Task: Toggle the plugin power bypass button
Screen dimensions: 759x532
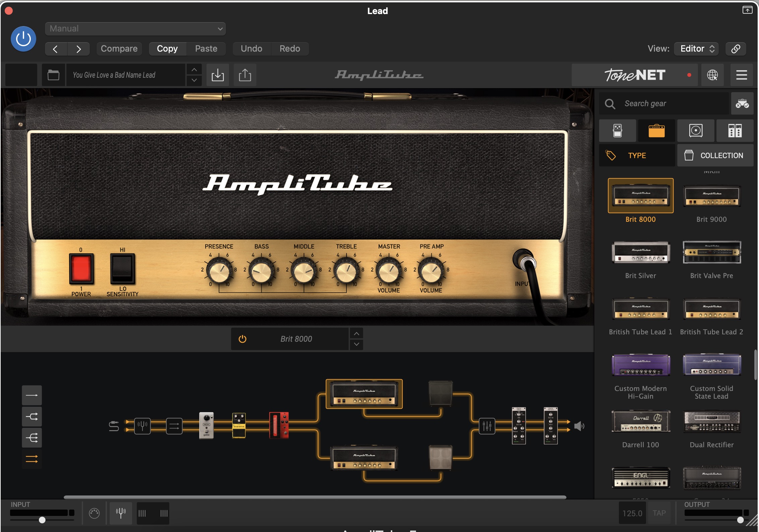Action: pos(23,39)
